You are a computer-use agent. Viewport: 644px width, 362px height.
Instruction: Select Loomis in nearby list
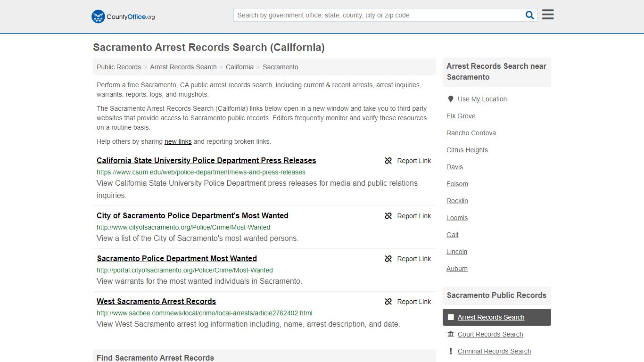[457, 218]
